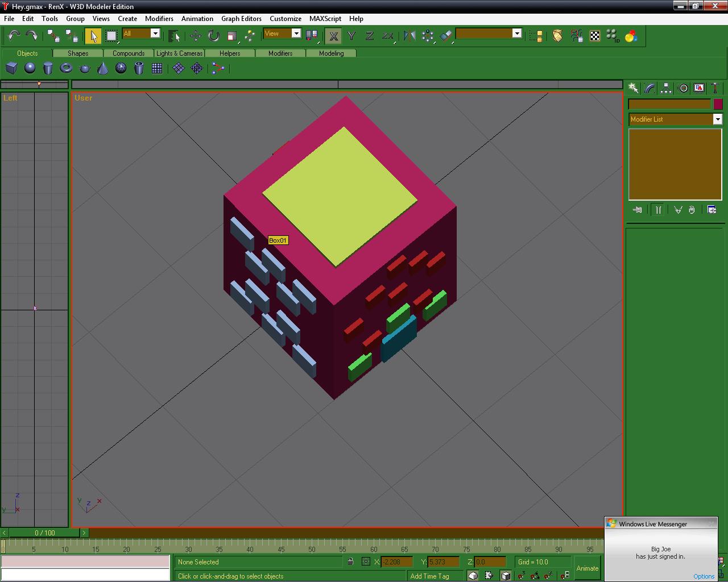Toggle the Restrict to X axis button

coord(334,36)
